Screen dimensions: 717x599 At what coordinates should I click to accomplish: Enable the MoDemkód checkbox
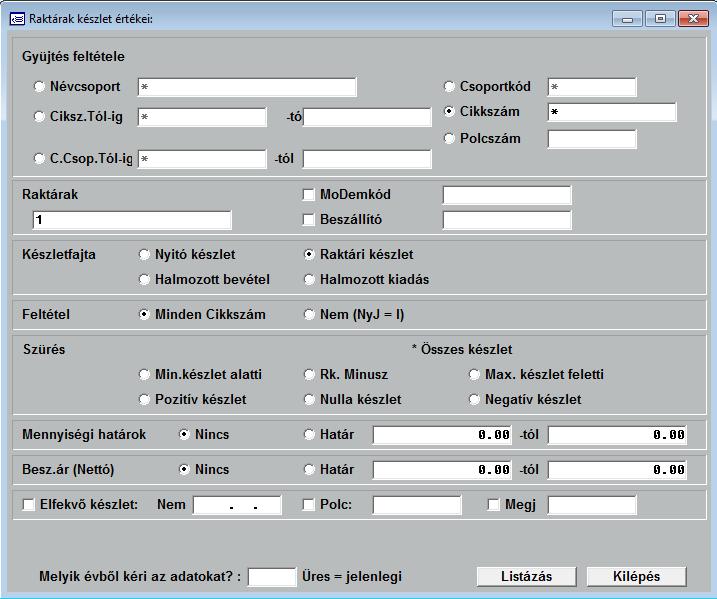[x=309, y=195]
